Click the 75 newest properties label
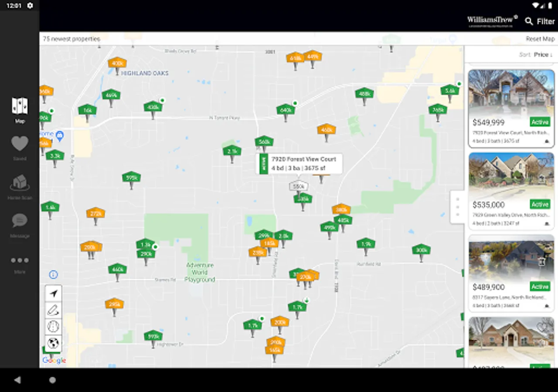 coord(71,39)
